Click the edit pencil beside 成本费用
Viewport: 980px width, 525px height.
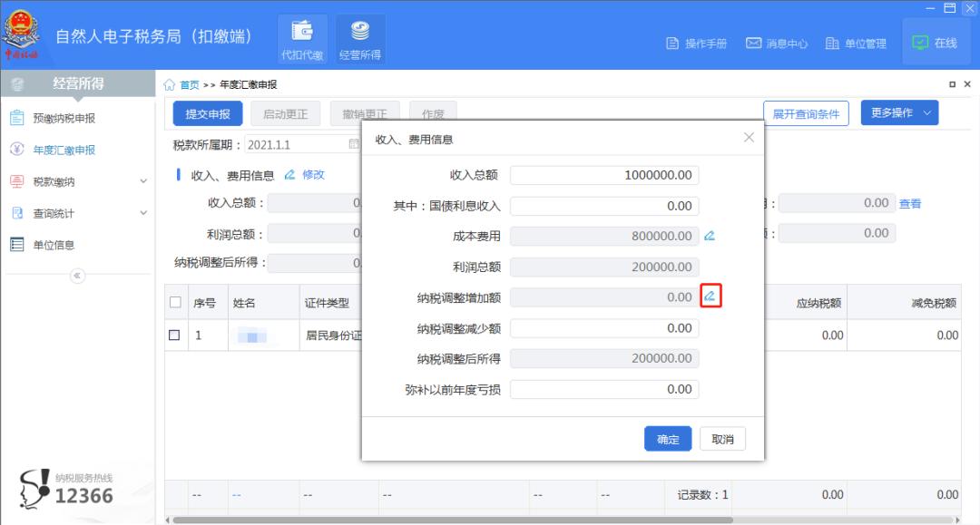(x=710, y=234)
